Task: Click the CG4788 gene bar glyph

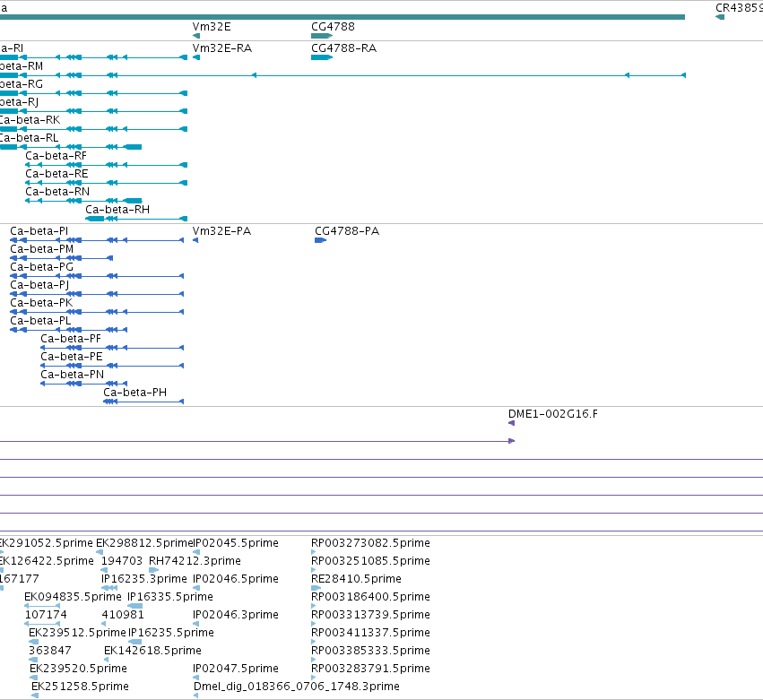Action: click(322, 36)
